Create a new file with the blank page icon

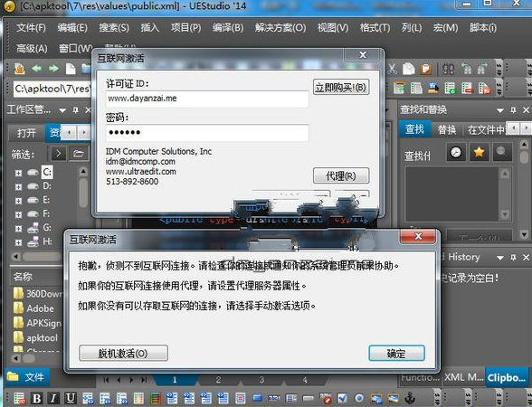[x=71, y=69]
